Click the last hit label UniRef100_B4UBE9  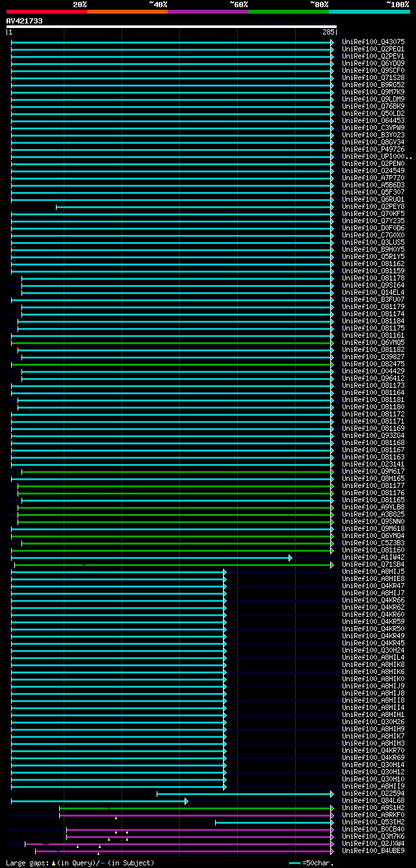tap(373, 850)
